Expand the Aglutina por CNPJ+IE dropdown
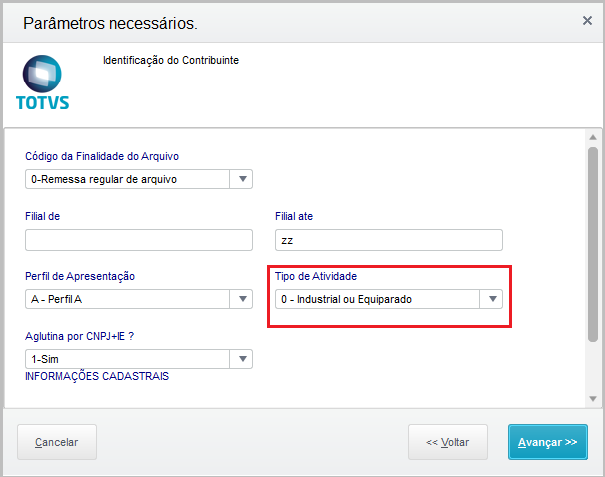The height and width of the screenshot is (477, 605). pos(241,359)
